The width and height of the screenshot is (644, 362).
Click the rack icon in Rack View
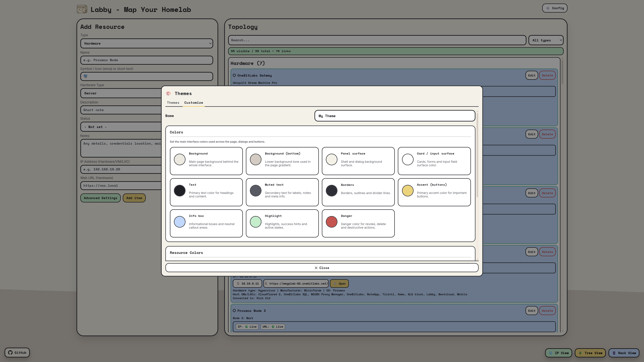[x=614, y=353]
